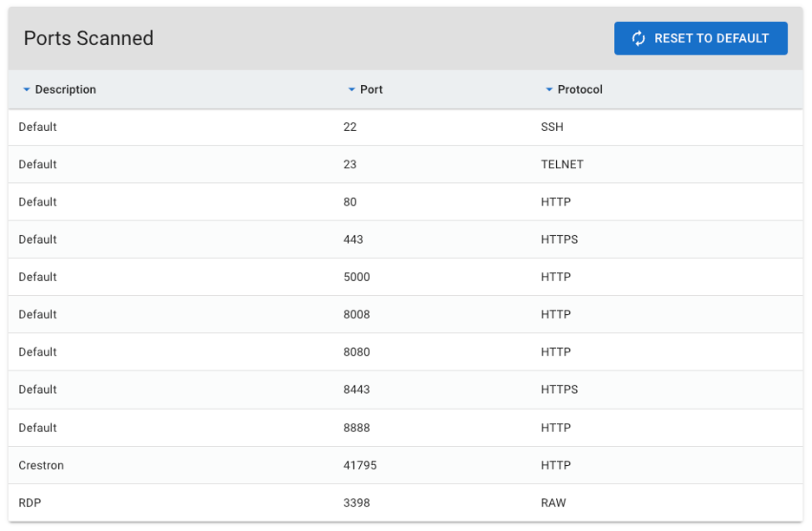
Task: Sort by the Port column arrow
Action: [x=351, y=89]
